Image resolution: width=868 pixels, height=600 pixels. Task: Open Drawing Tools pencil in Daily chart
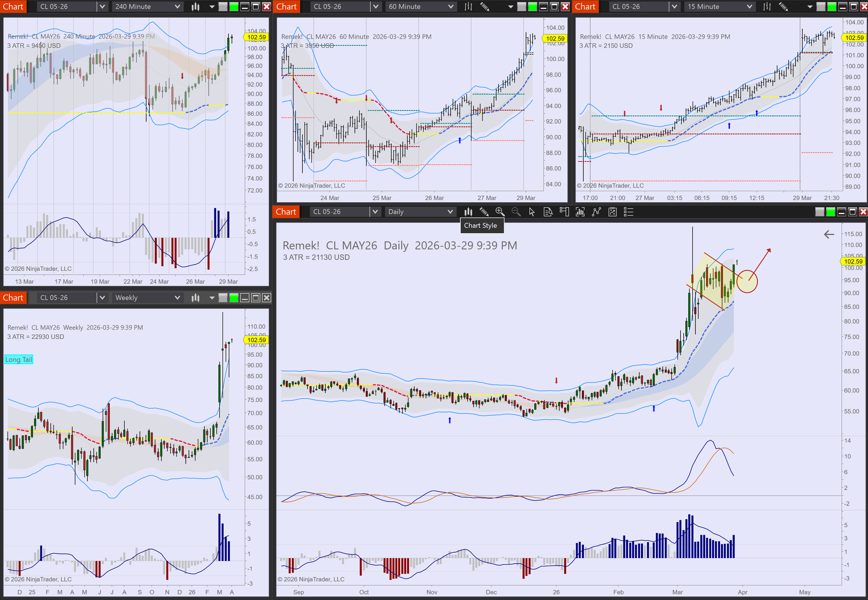point(484,212)
